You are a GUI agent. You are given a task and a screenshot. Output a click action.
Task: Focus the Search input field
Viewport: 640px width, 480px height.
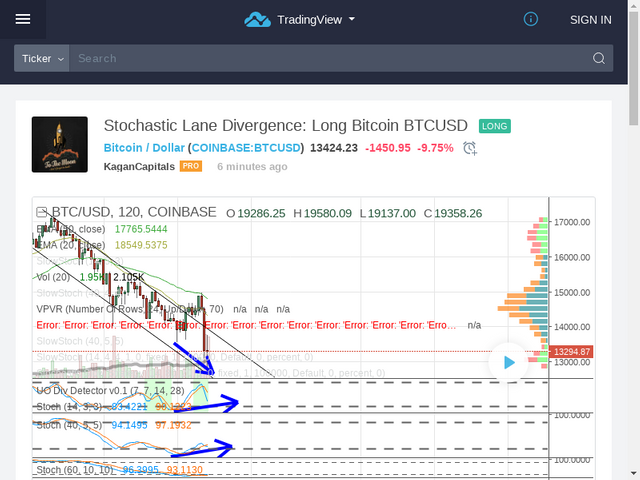point(329,58)
